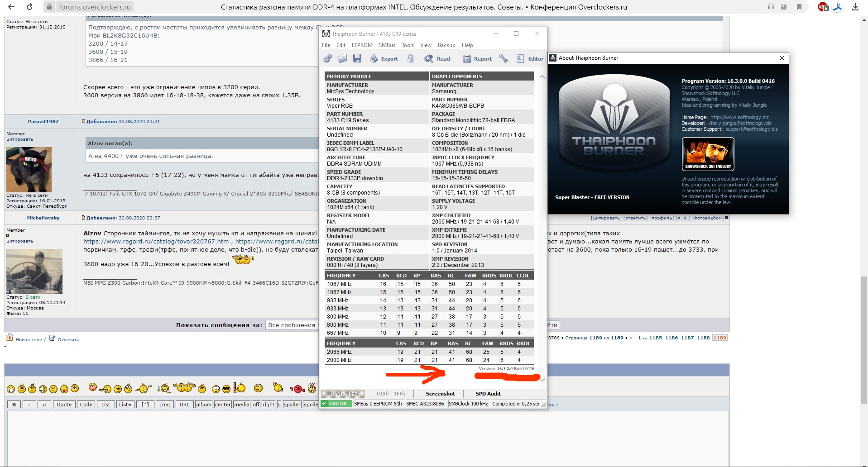This screenshot has height=467, width=868.
Task: Click the open folder icon in Thaiphoon toolbar
Action: pos(342,58)
